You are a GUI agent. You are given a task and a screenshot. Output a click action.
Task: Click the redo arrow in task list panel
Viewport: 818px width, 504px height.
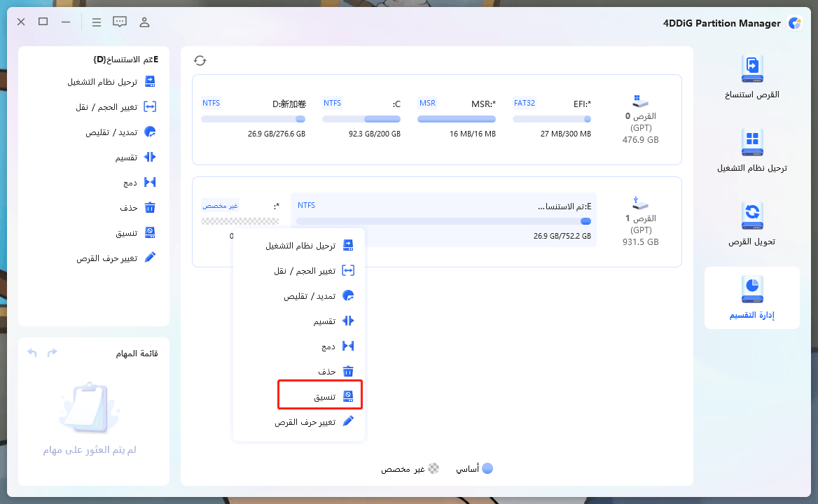[51, 353]
